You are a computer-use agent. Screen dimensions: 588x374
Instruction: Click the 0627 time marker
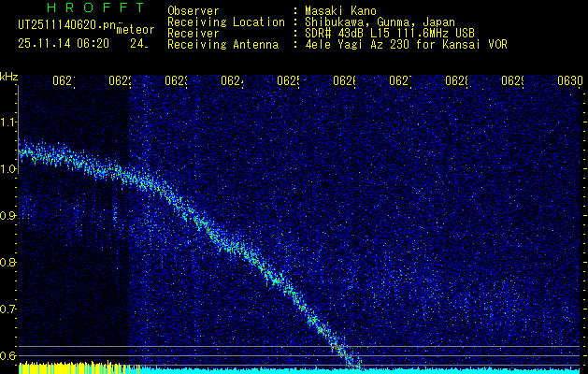400,80
